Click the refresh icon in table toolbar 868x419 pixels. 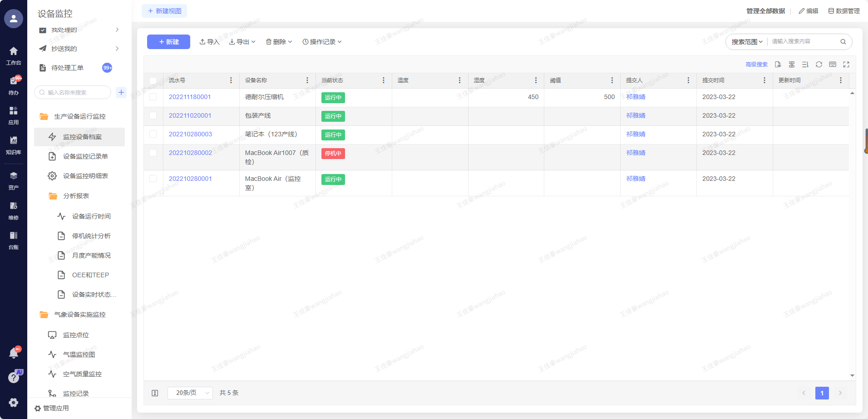(x=819, y=65)
